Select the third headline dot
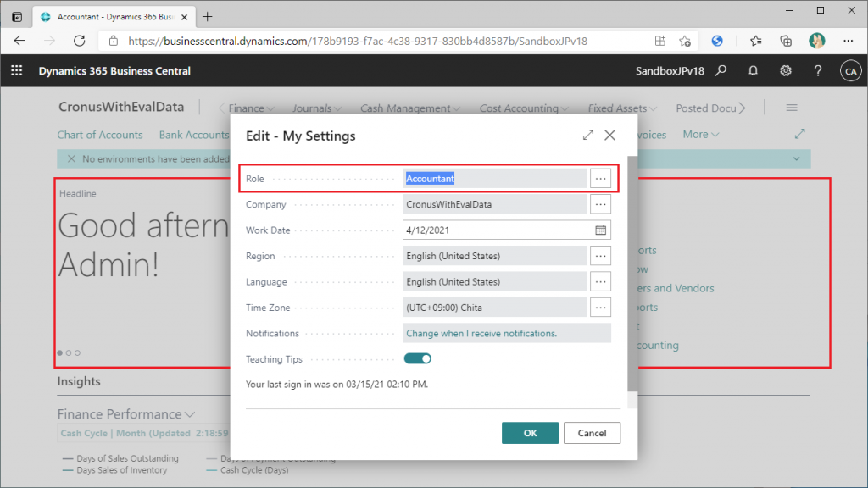This screenshot has width=868, height=488. pyautogui.click(x=77, y=353)
